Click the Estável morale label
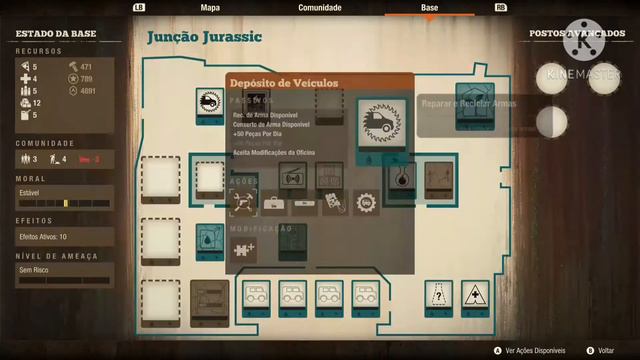This screenshot has height=360, width=640. (29, 193)
